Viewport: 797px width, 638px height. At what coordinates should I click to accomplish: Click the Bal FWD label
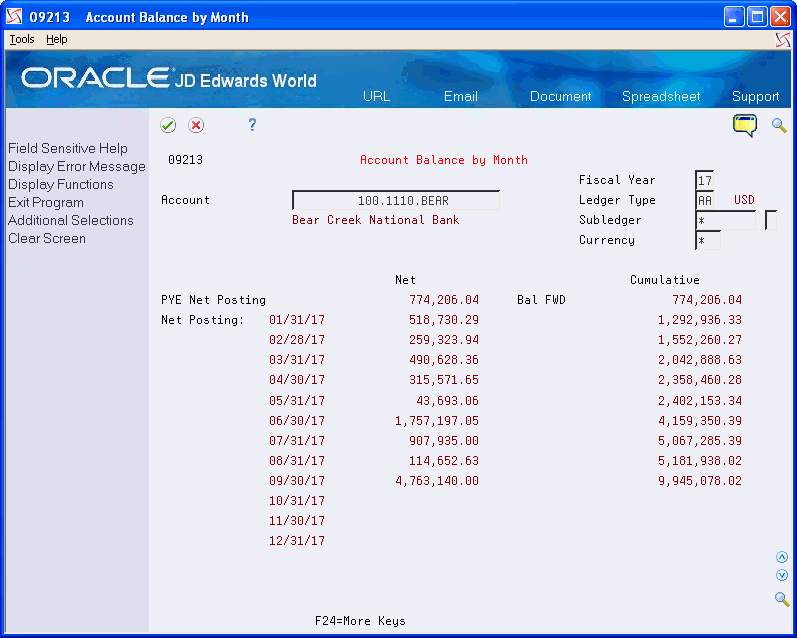[x=541, y=300]
